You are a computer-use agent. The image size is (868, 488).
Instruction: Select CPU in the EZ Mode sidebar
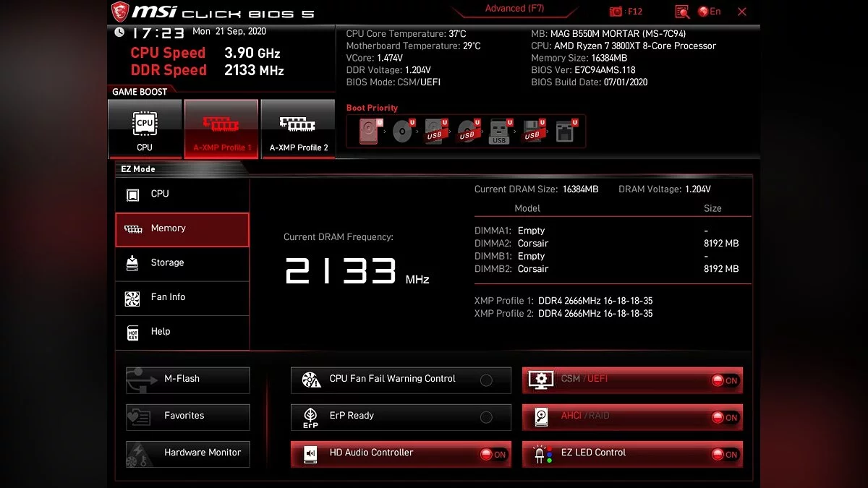point(182,194)
